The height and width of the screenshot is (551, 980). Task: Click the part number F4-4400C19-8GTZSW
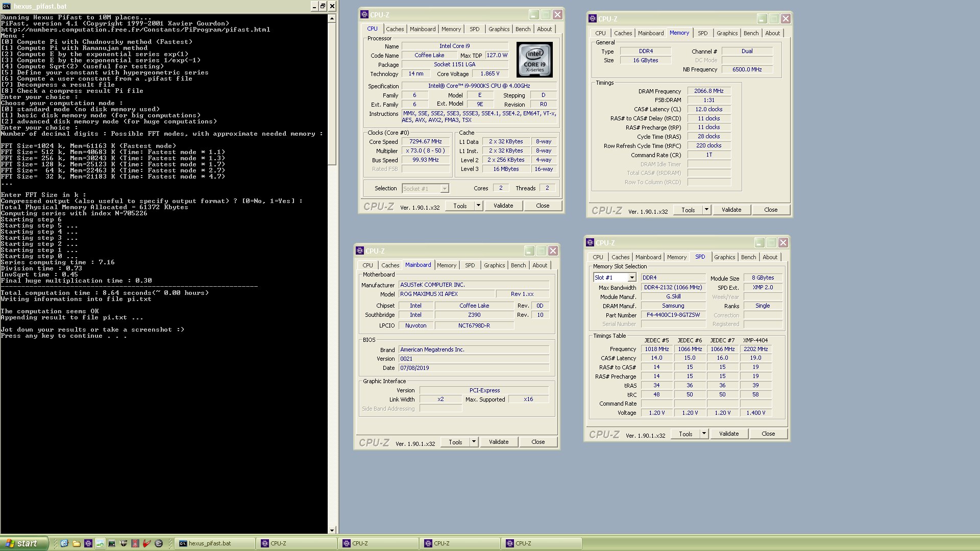(x=673, y=315)
